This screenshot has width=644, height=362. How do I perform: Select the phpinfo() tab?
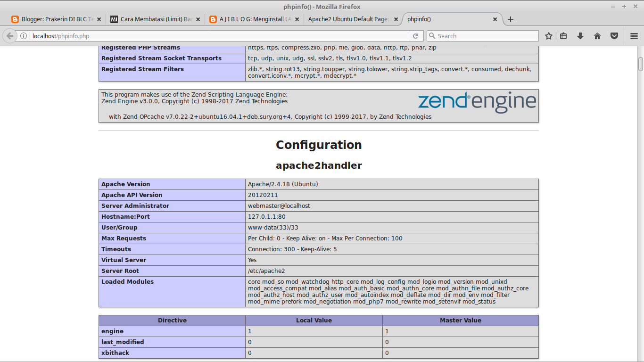[452, 19]
